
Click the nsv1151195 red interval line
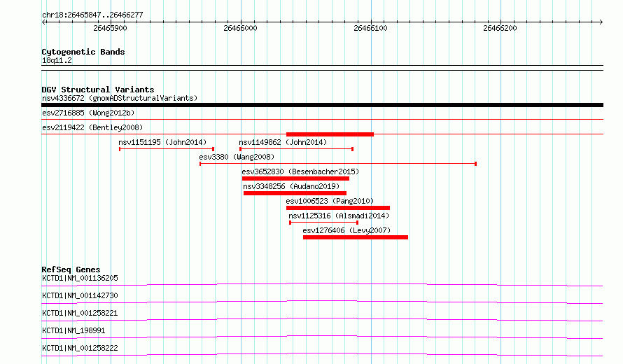coord(167,149)
